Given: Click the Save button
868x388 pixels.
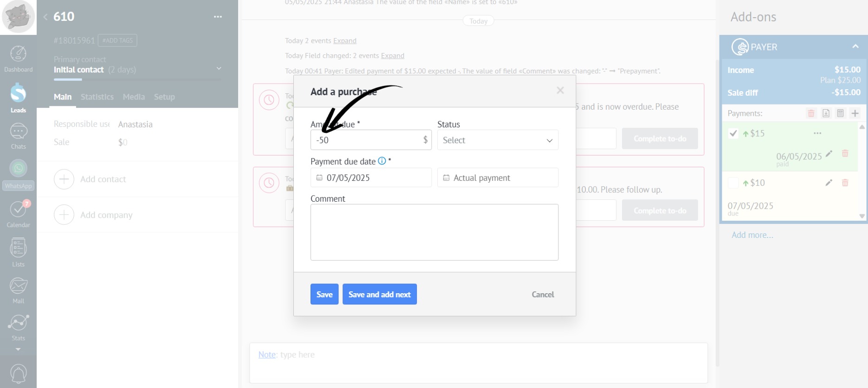Looking at the screenshot, I should (324, 294).
